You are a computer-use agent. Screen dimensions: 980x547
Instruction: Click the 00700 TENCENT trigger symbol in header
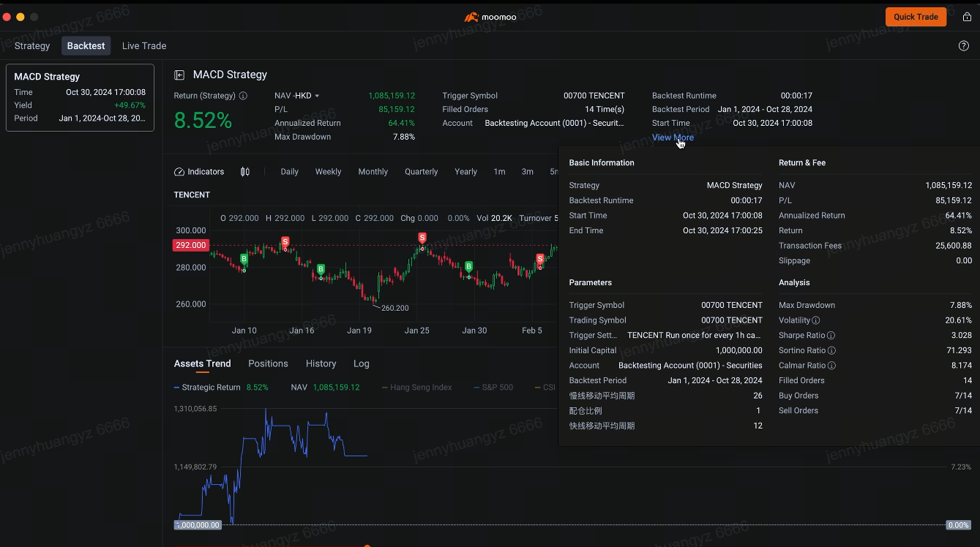coord(594,96)
